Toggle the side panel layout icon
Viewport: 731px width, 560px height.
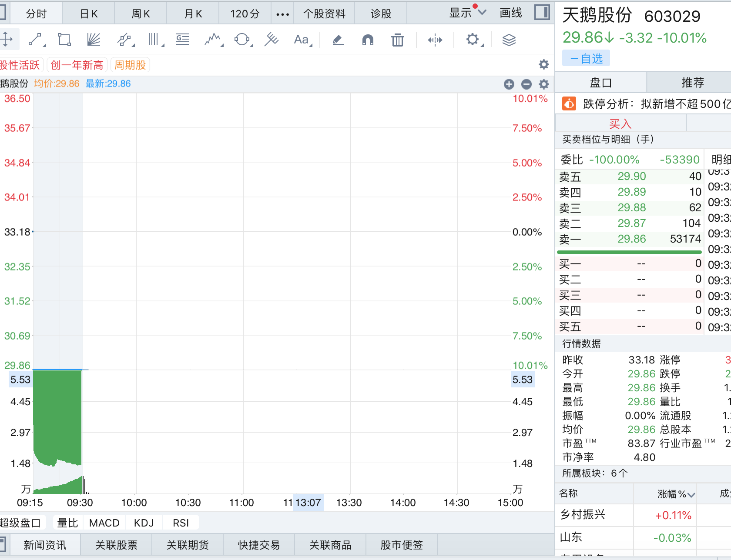[542, 12]
